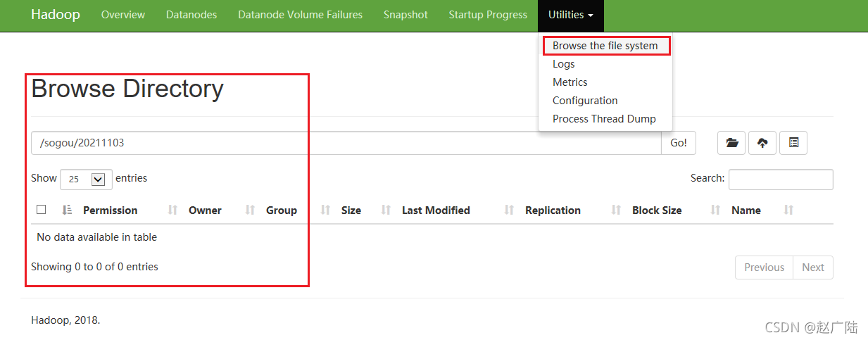The image size is (868, 340).
Task: Click the Next pagination button
Action: point(813,267)
